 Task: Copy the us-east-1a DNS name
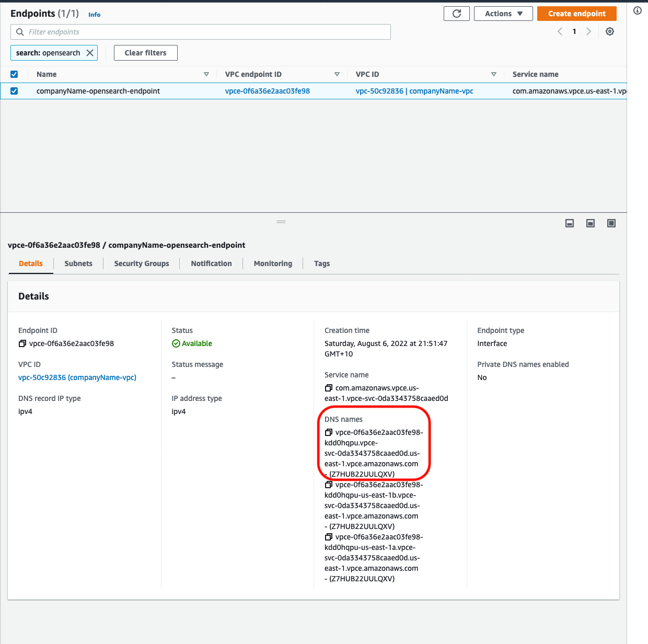[328, 537]
